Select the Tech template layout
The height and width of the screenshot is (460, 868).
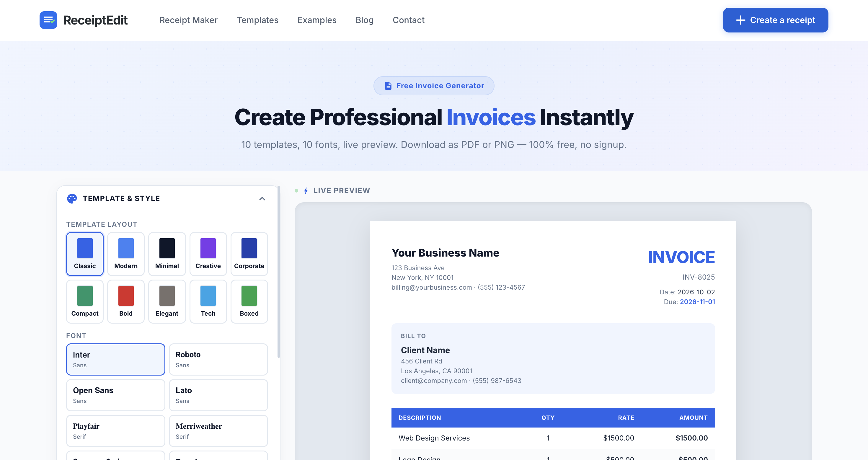208,301
